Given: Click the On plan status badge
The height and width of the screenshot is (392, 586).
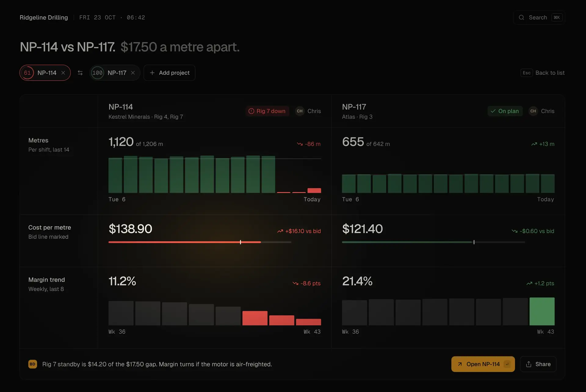Looking at the screenshot, I should (505, 111).
